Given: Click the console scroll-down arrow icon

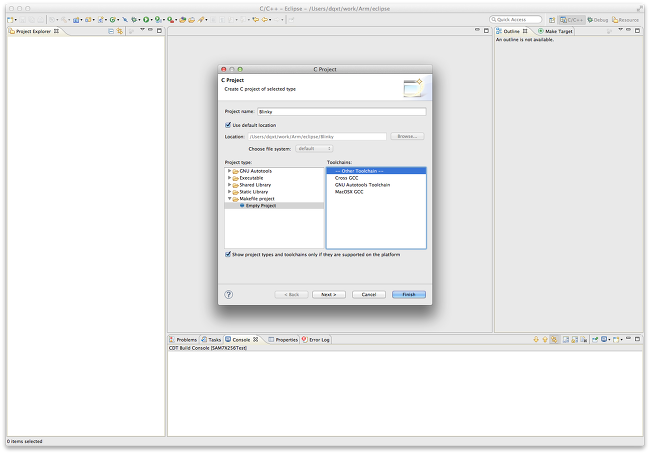Looking at the screenshot, I should click(536, 339).
